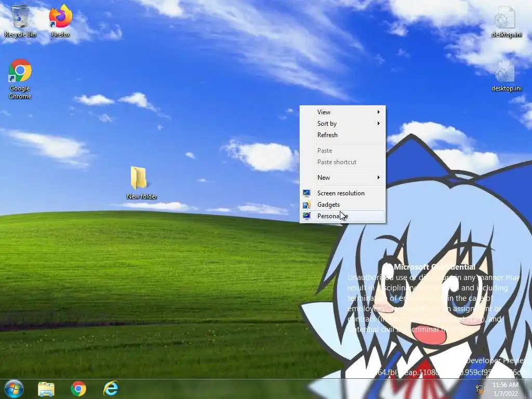Image resolution: width=532 pixels, height=399 pixels.
Task: Choose Paste in the context menu
Action: click(x=343, y=151)
